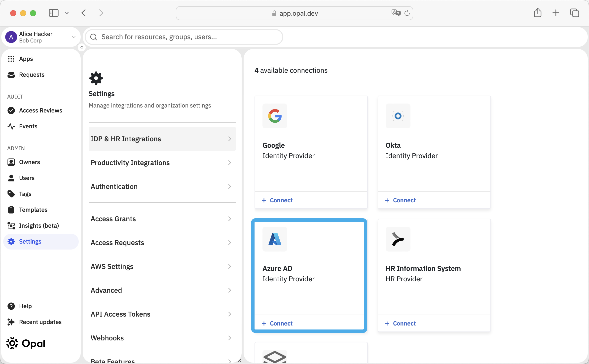589x364 pixels.
Task: Connect the Azure AD identity provider
Action: (277, 324)
